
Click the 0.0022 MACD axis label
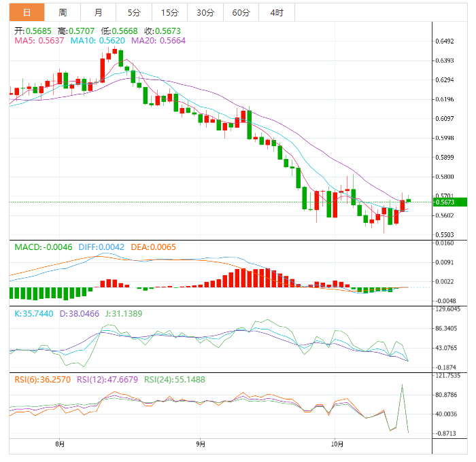click(x=445, y=282)
